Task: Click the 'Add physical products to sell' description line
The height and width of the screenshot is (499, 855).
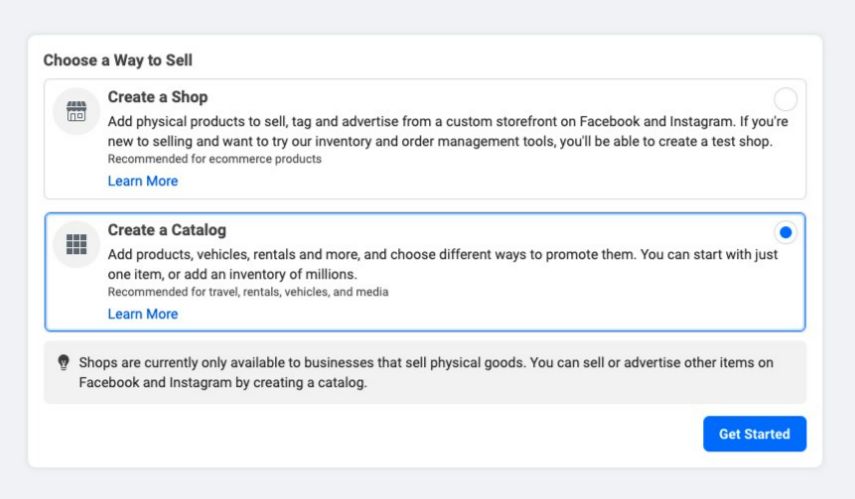Action: tap(448, 121)
